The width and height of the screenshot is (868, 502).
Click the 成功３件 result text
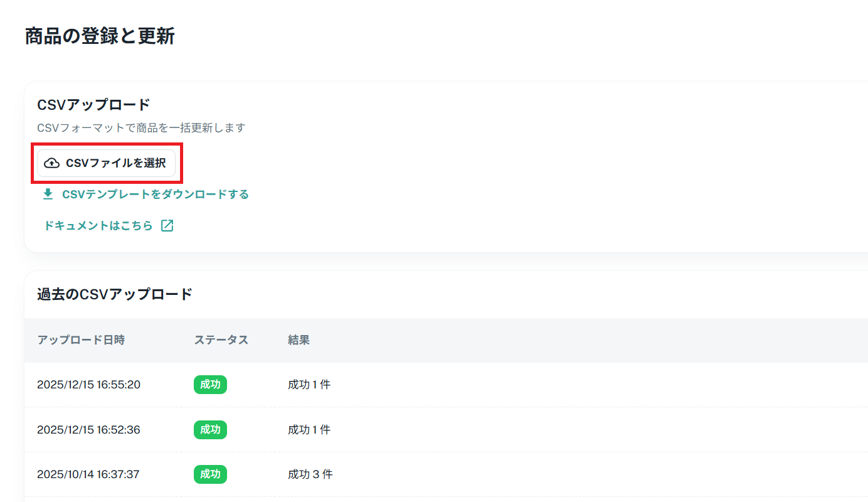310,474
